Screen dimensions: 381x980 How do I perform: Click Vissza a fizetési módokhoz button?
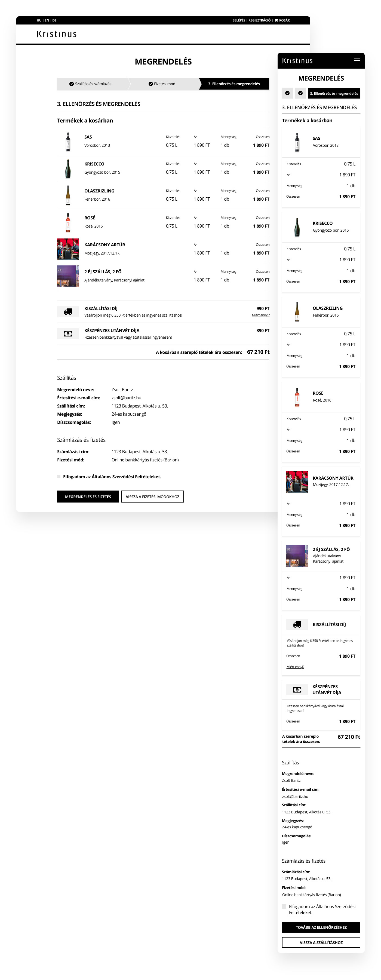[152, 497]
